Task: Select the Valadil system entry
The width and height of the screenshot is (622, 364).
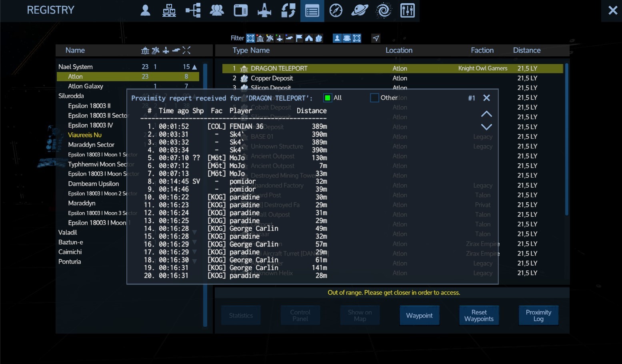Action: (68, 232)
